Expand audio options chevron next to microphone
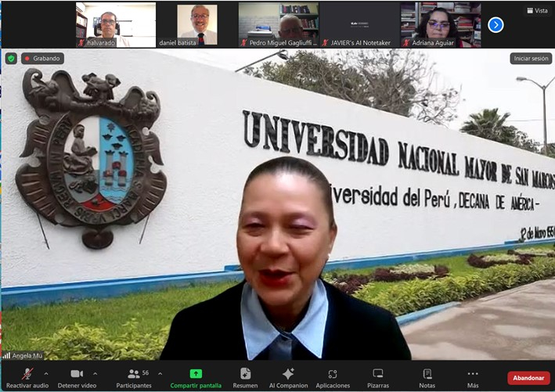The image size is (555, 392). click(46, 373)
